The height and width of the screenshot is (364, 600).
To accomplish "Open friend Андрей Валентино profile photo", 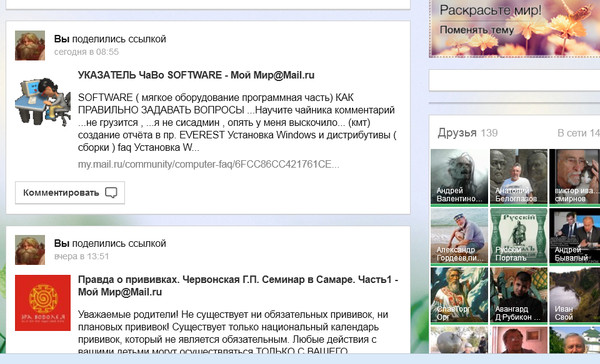I will (459, 176).
